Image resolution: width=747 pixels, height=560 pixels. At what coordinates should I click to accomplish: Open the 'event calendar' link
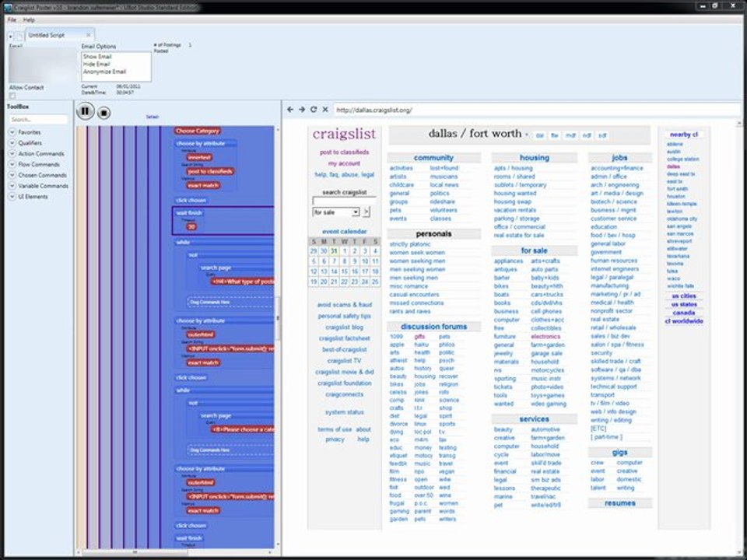click(x=345, y=231)
